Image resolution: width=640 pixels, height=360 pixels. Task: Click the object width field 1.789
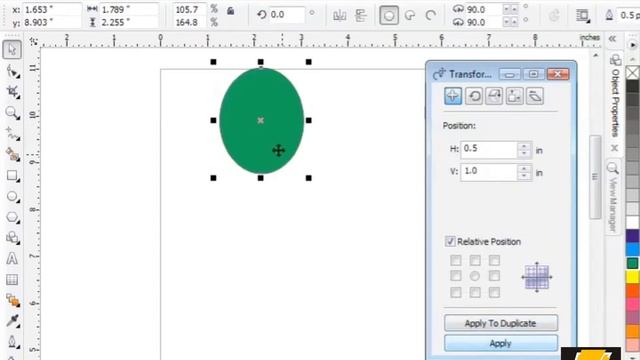(x=129, y=9)
